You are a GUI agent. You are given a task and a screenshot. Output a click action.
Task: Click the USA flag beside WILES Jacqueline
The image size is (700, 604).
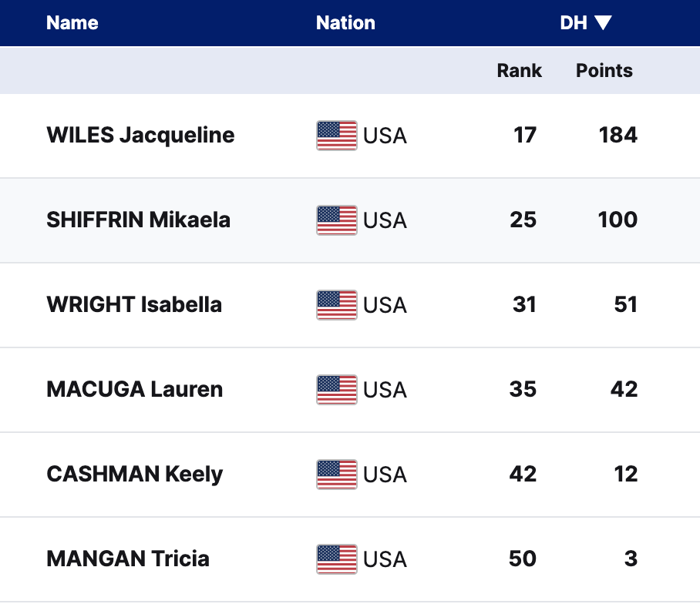pyautogui.click(x=336, y=136)
